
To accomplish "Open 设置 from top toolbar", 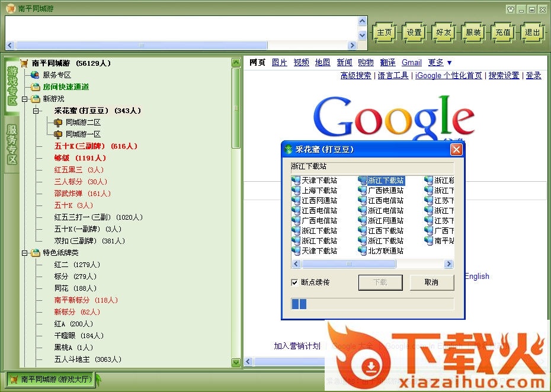I will 414,33.
